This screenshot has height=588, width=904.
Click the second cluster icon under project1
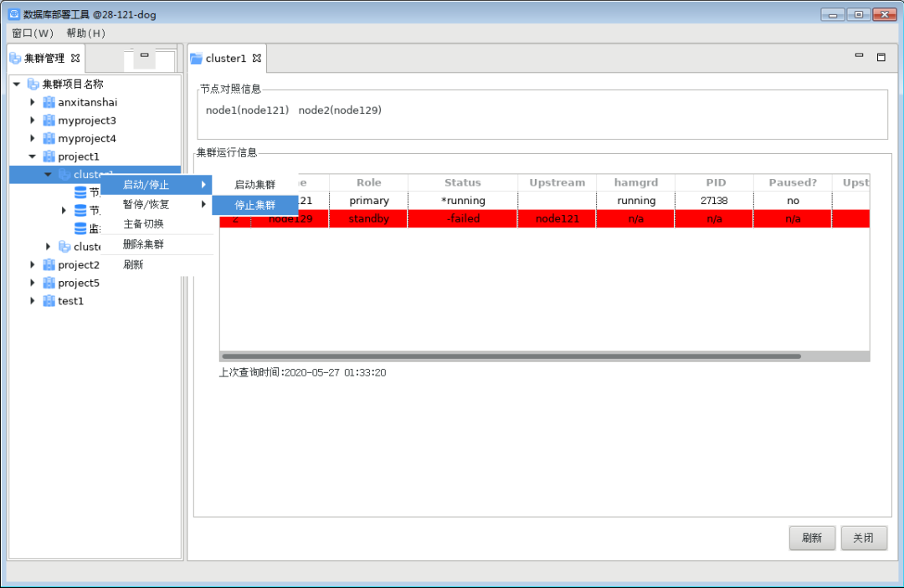(64, 247)
